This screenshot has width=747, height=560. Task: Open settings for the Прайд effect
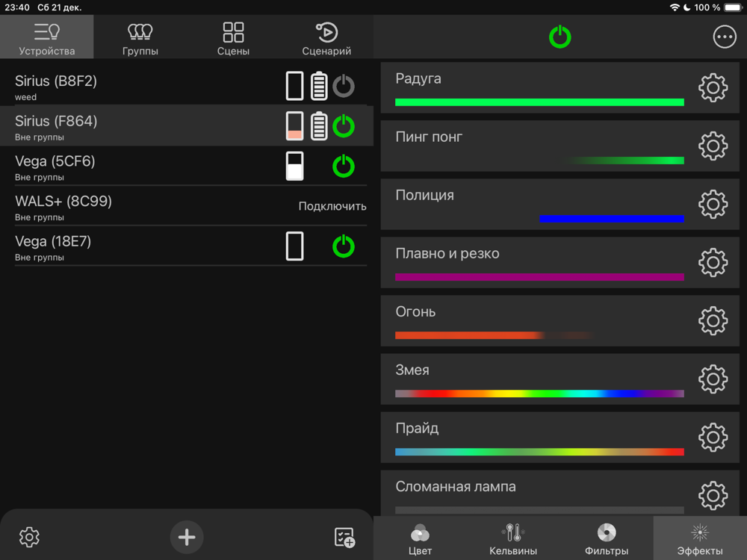coord(713,437)
